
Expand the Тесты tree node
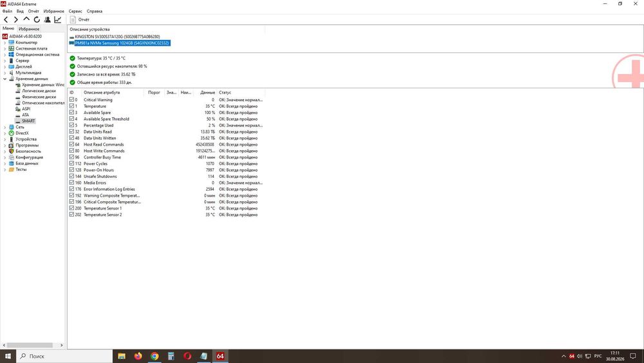(5, 170)
